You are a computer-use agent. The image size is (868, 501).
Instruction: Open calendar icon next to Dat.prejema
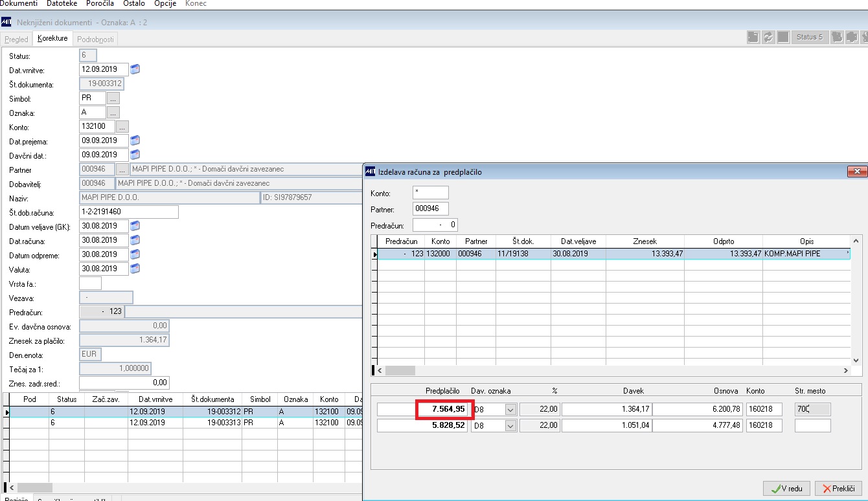coord(135,140)
